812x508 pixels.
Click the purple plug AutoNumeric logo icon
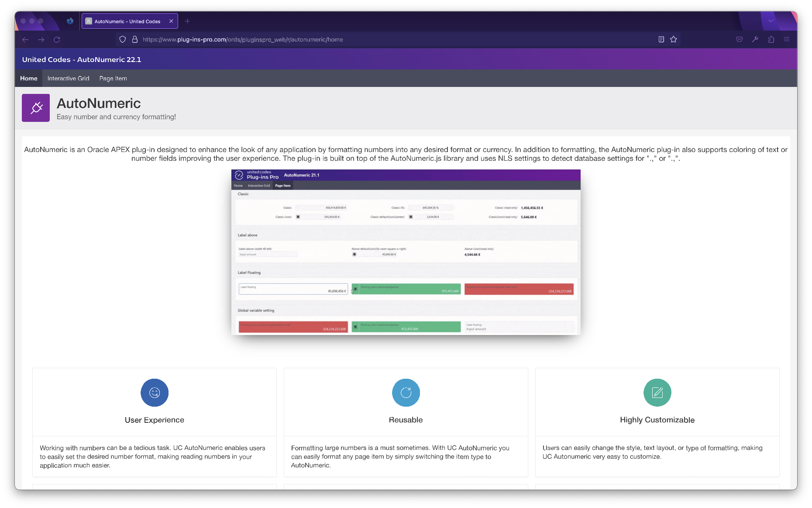(36, 108)
